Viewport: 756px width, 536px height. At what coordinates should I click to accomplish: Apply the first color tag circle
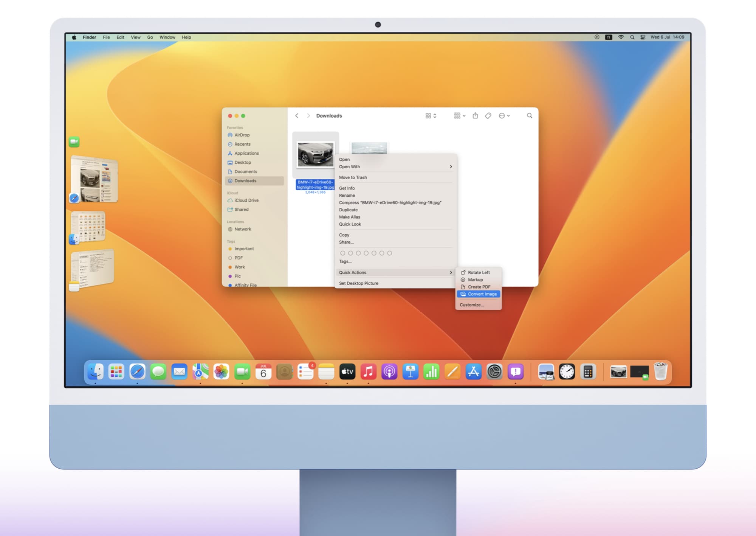342,253
